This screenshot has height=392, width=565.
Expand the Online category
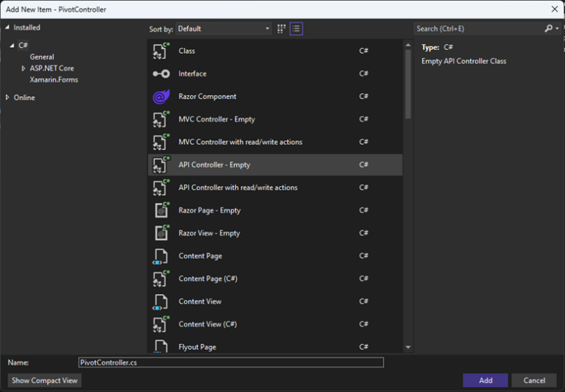[8, 98]
